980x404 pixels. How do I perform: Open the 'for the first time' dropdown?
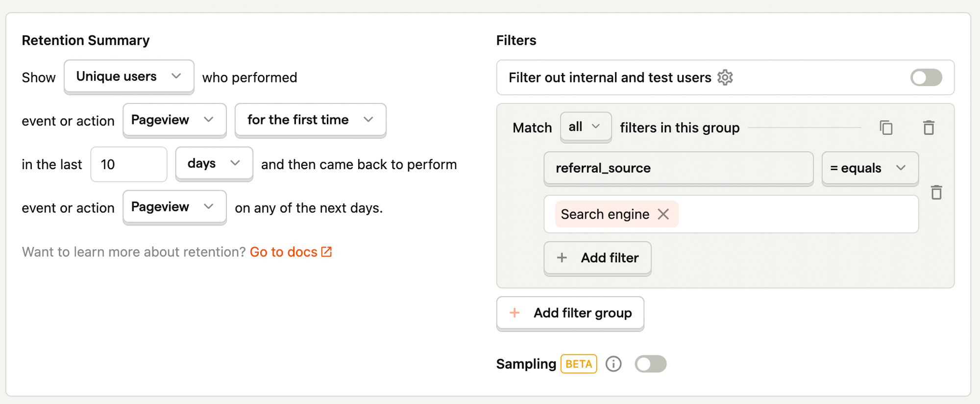(x=310, y=120)
